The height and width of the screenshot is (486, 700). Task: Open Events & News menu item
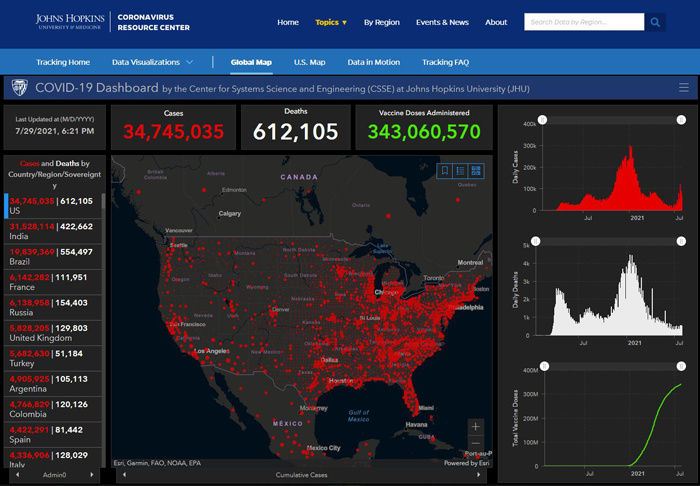click(442, 22)
